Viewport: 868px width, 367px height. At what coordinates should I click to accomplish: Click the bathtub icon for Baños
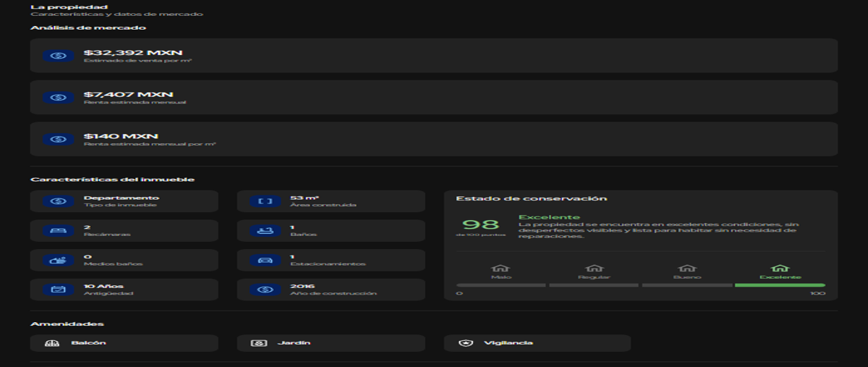pos(265,231)
